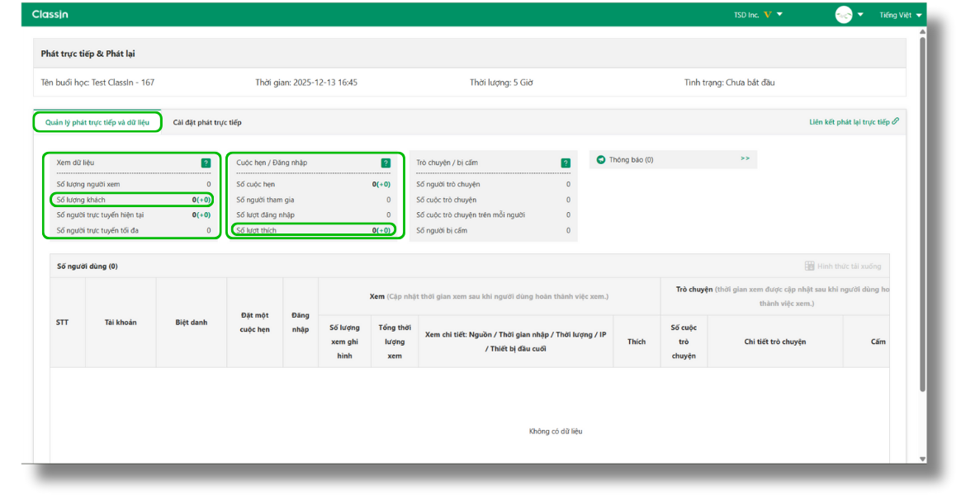Open help for Xem dữ liệu panel
This screenshot has height=500, width=980.
(x=206, y=163)
